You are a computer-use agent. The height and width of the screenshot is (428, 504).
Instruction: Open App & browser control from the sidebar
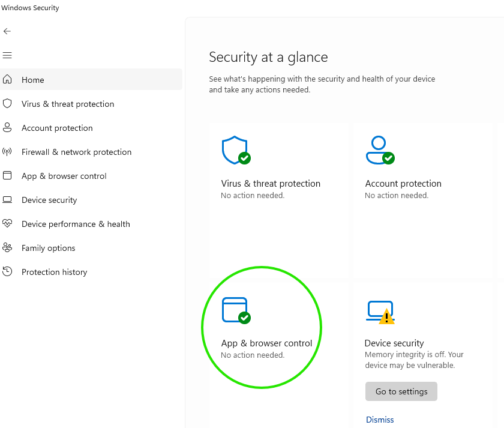[x=63, y=176]
